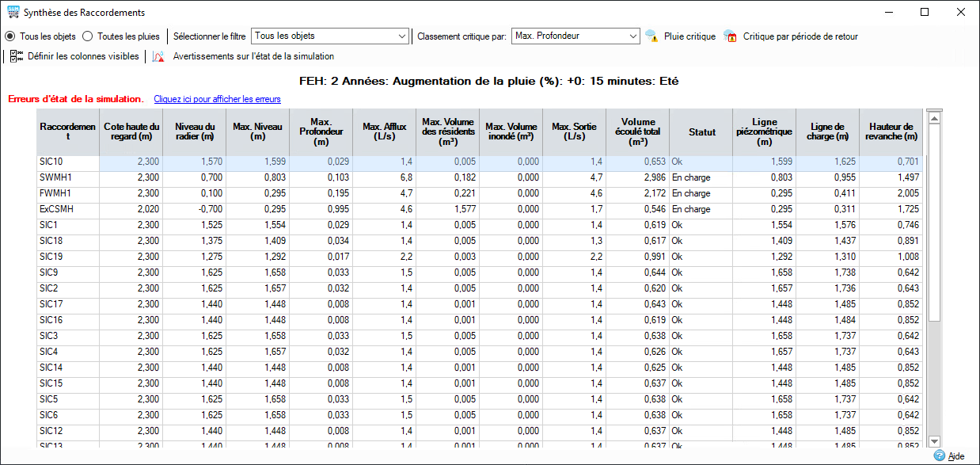Image resolution: width=980 pixels, height=465 pixels.
Task: Sort by Max. Afflux column header
Action: pos(385,131)
